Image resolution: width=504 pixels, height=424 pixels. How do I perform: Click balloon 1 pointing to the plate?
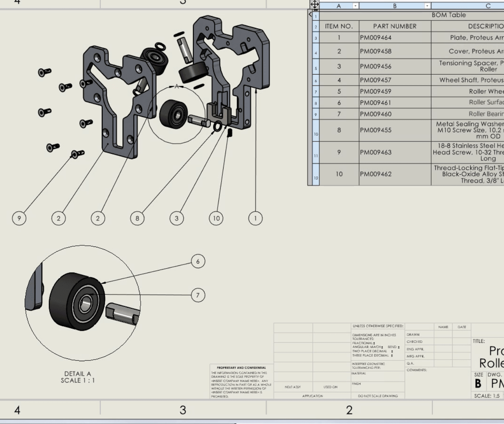point(255,218)
